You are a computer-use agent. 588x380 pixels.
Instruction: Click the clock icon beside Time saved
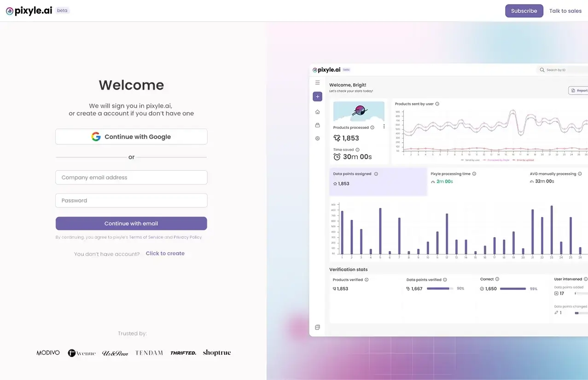[337, 156]
